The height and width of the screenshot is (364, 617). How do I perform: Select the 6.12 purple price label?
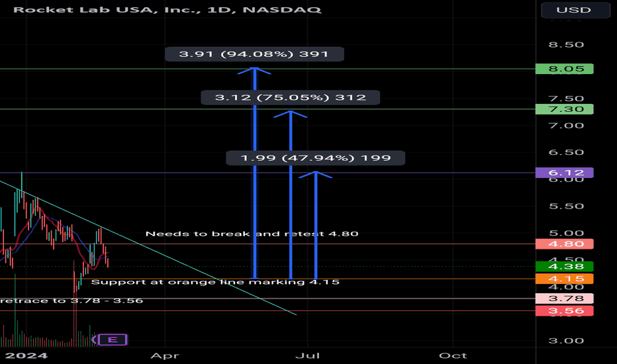(564, 172)
